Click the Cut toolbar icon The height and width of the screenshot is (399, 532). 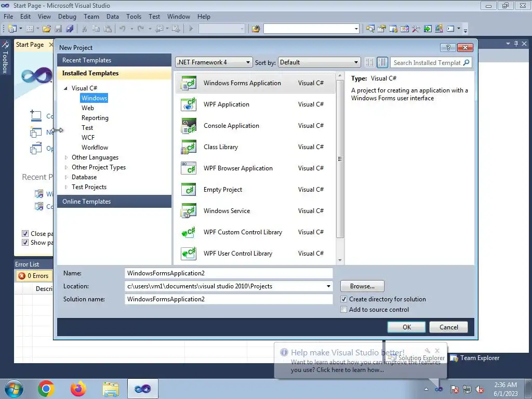pos(85,29)
